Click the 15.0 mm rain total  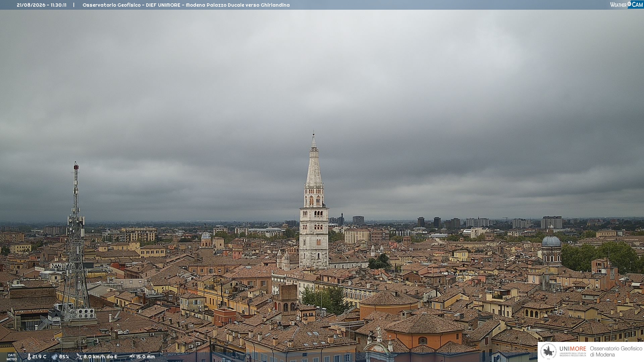(146, 357)
